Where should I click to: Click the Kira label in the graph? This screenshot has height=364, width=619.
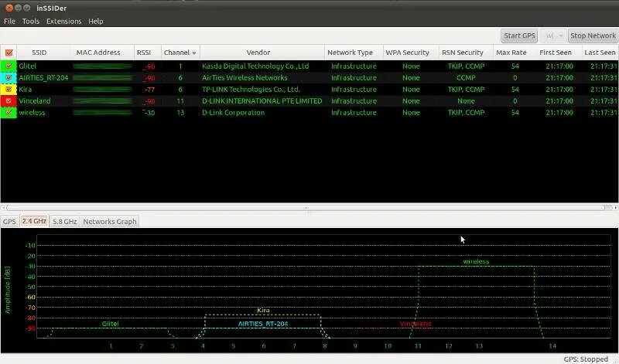click(263, 311)
